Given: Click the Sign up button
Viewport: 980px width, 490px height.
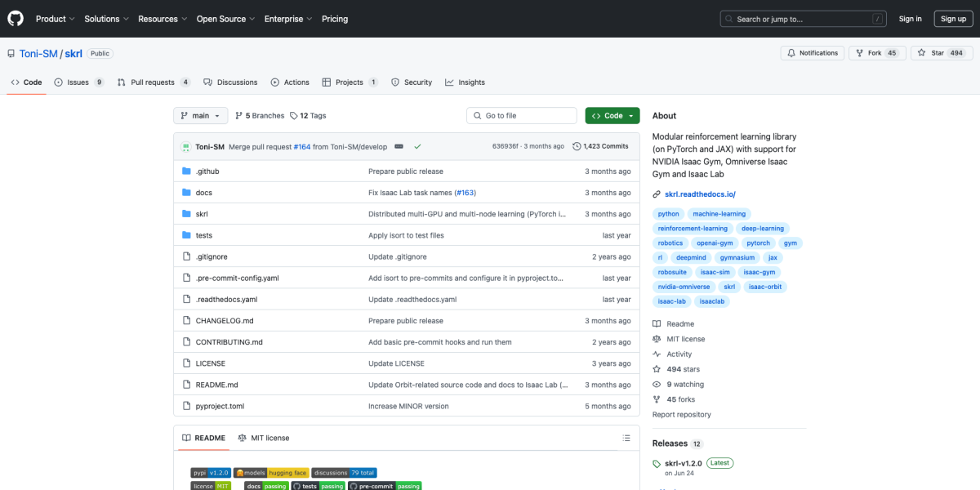Looking at the screenshot, I should (x=953, y=19).
